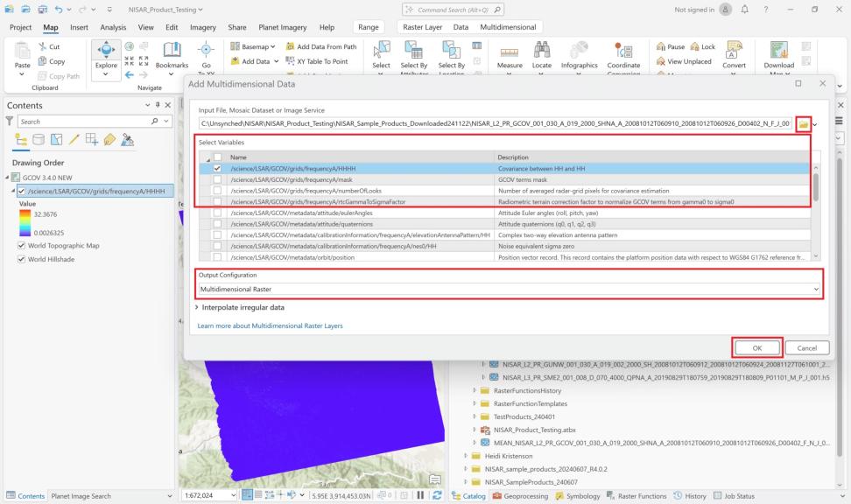Open the Symbology pane tab
Screen dimensions: 851x504
(x=578, y=496)
